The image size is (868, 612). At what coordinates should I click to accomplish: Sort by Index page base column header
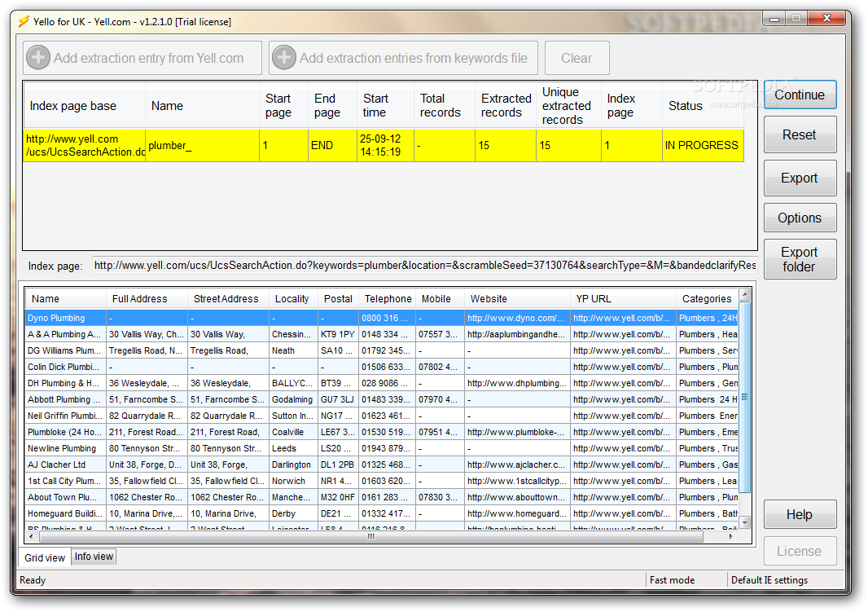[x=84, y=106]
